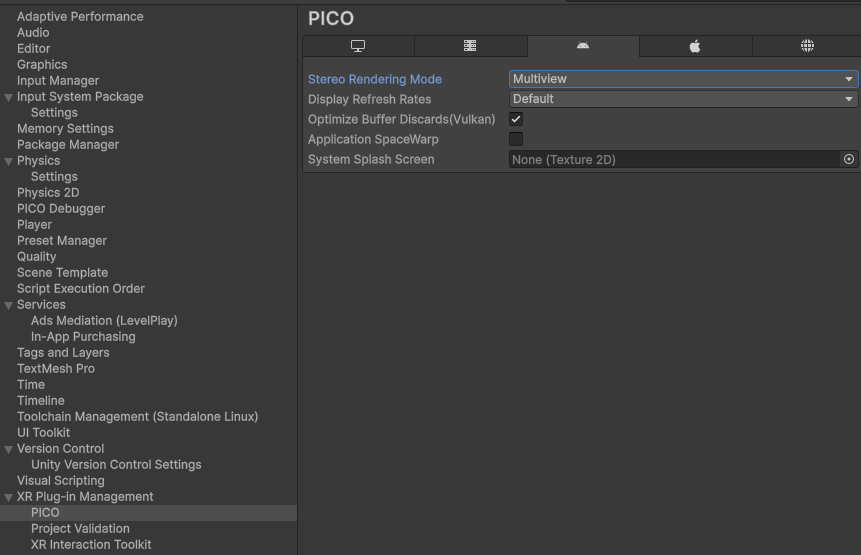
Task: Open Memory Settings
Action: tap(65, 128)
